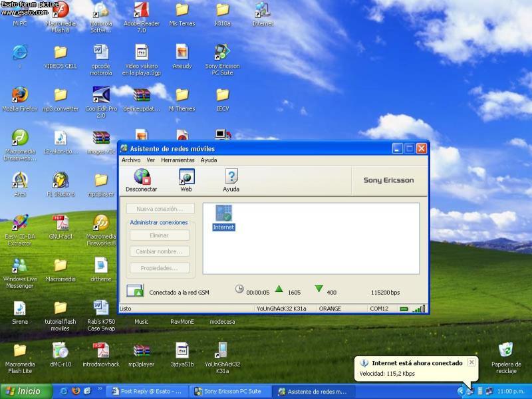Click the Propiedades button

point(160,268)
